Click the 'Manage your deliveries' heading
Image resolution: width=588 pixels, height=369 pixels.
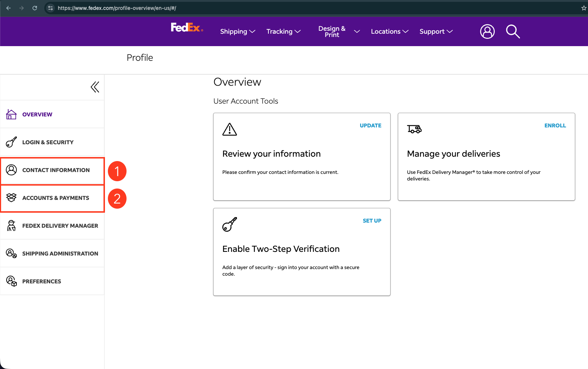(x=453, y=154)
